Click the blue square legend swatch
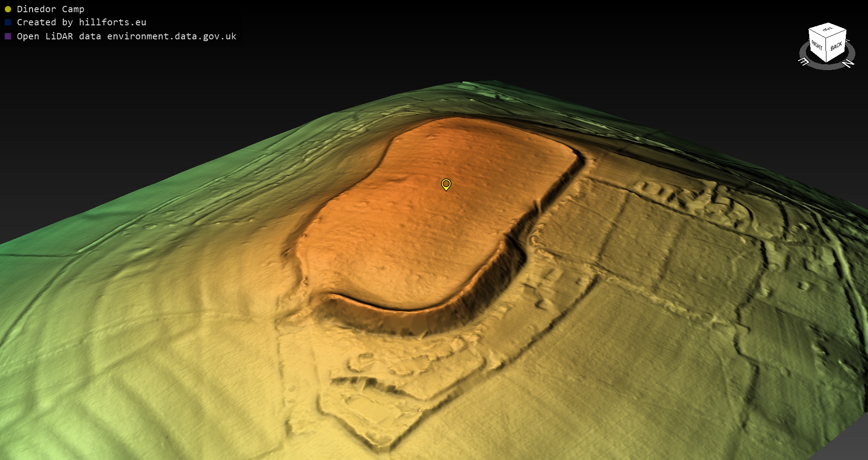868x460 pixels. [8, 22]
